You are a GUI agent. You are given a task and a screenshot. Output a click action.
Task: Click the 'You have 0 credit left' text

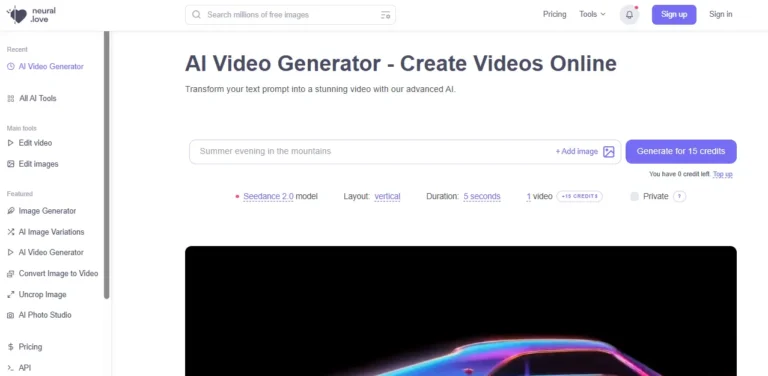(679, 174)
